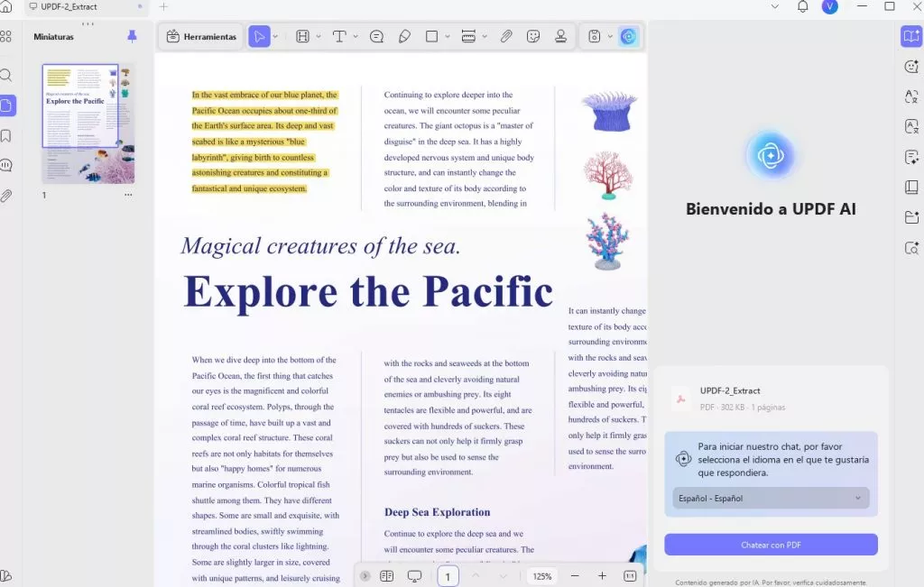Zoom out with the minus button
The height and width of the screenshot is (587, 924).
(x=575, y=576)
